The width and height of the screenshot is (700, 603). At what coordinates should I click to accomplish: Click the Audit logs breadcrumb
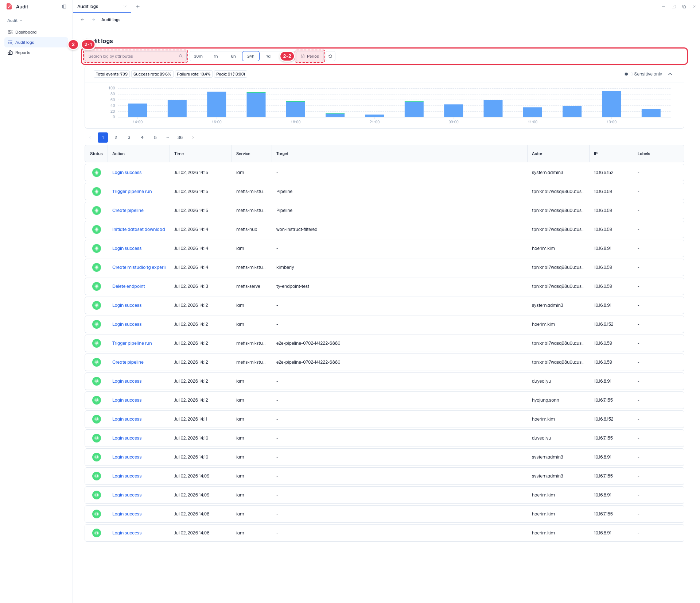click(111, 20)
